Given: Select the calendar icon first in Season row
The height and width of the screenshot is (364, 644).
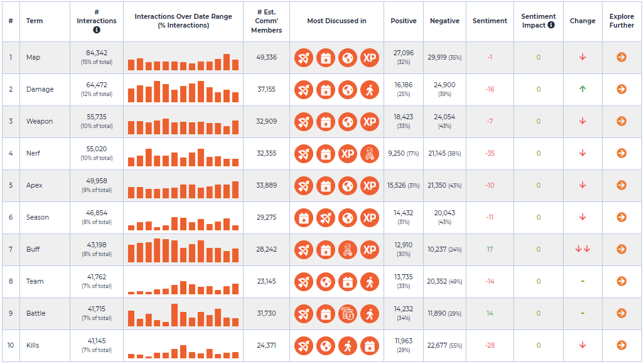Looking at the screenshot, I should pyautogui.click(x=304, y=218).
